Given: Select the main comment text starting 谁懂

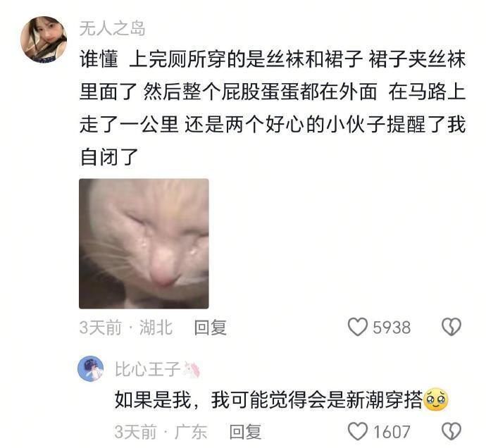Looking at the screenshot, I should [x=273, y=108].
